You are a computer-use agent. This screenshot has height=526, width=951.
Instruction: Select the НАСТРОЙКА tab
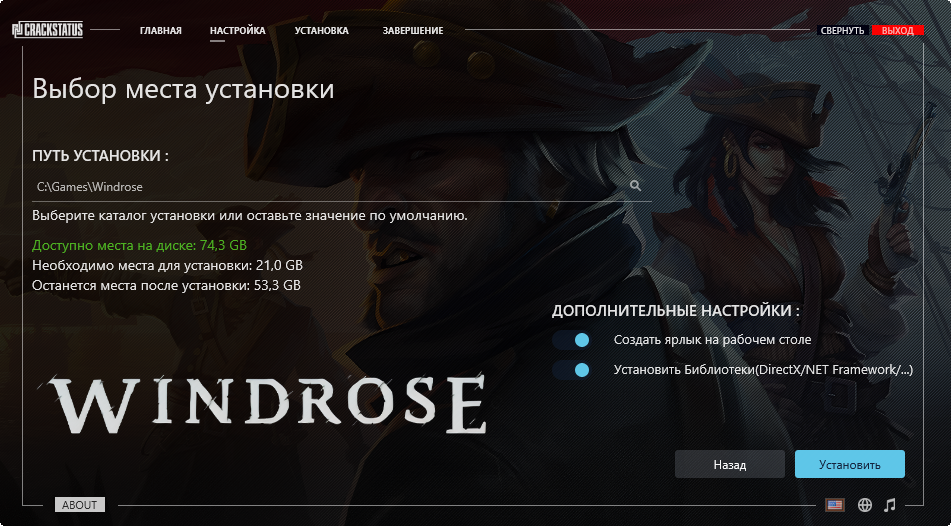click(238, 30)
